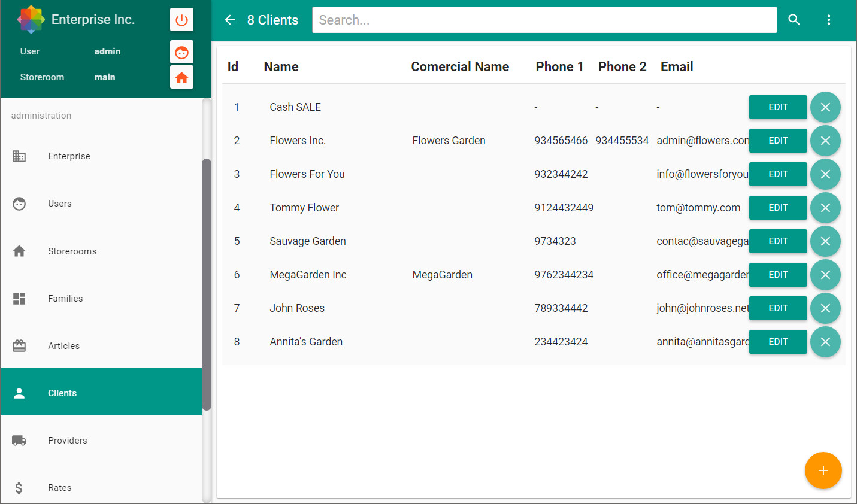857x504 pixels.
Task: Remove Annita's Garden with X button
Action: 825,342
